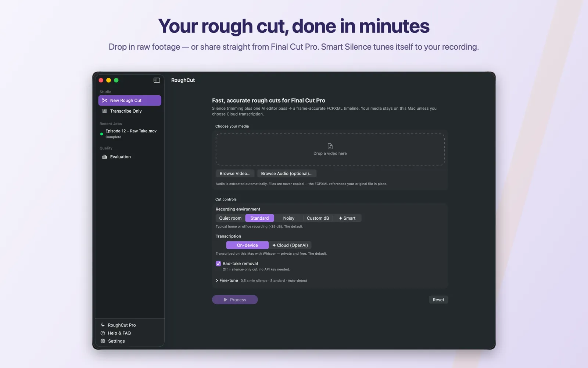The height and width of the screenshot is (368, 588).
Task: Click the Fine-tune summary '0.5 s min silence' text
Action: (254, 281)
